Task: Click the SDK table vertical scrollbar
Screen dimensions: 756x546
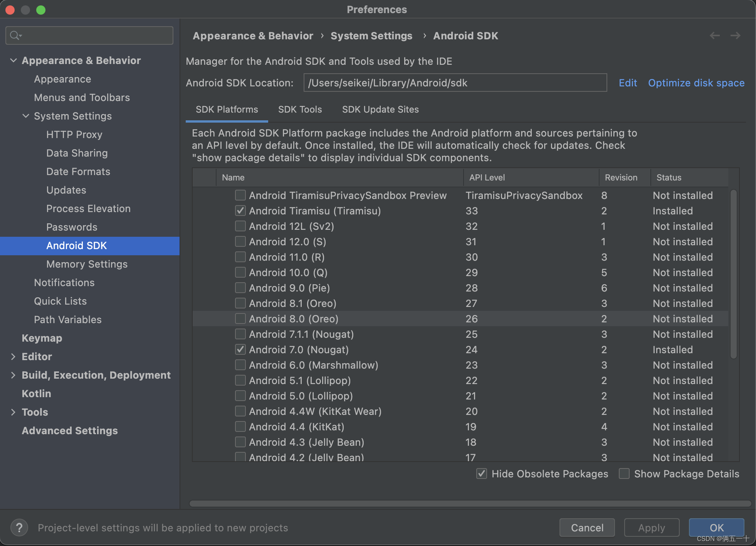Action: pyautogui.click(x=734, y=274)
